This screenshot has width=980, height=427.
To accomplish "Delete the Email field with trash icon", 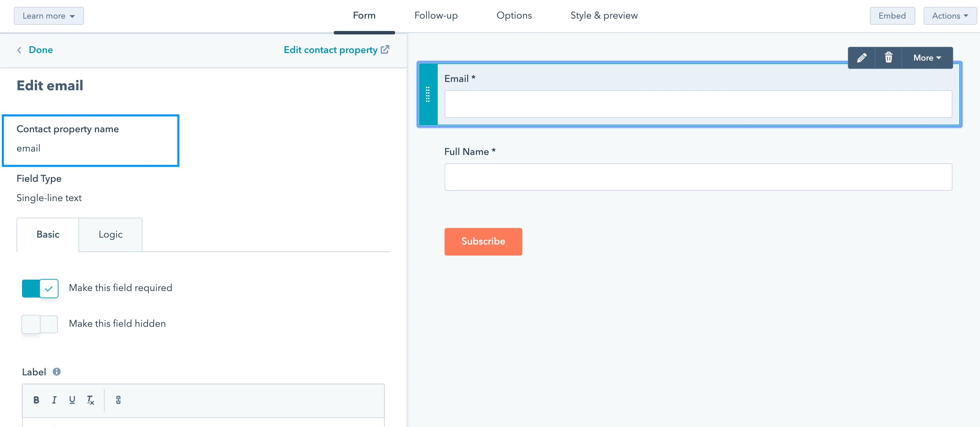I will point(888,58).
